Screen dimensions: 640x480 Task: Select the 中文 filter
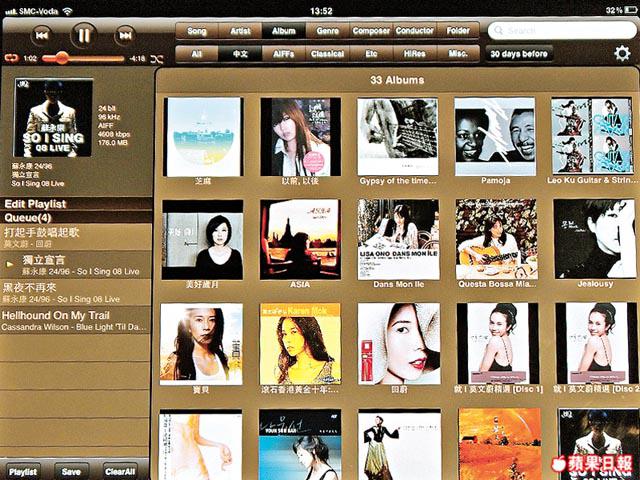point(240,54)
